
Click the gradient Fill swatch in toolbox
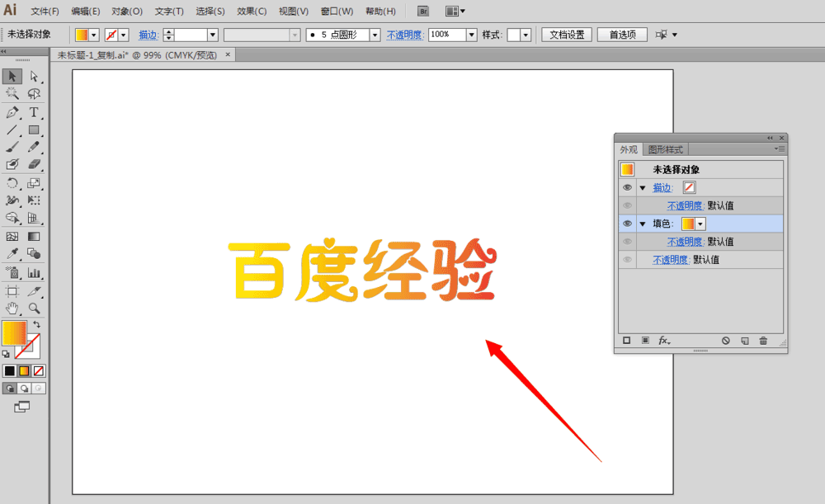coord(14,333)
